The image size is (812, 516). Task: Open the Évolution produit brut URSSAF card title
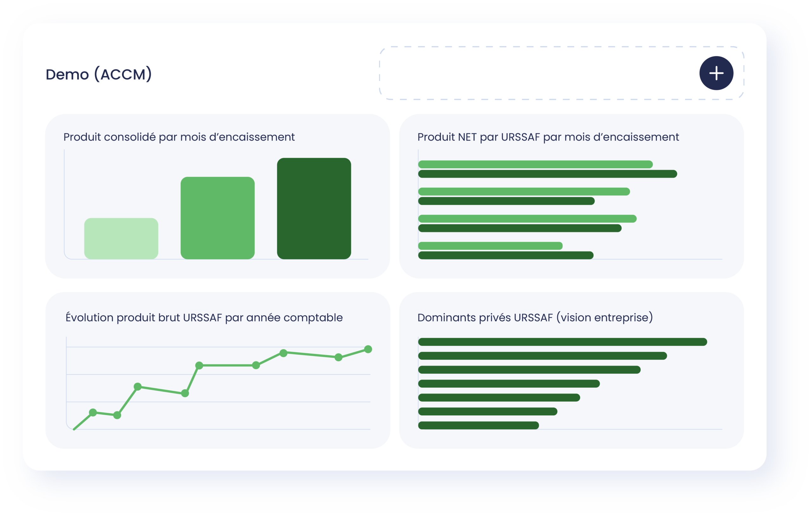(x=204, y=317)
